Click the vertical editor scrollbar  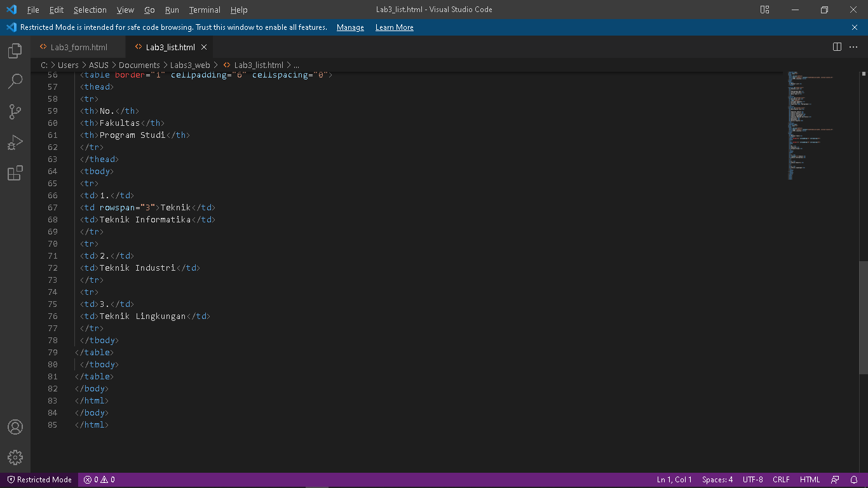click(x=863, y=318)
